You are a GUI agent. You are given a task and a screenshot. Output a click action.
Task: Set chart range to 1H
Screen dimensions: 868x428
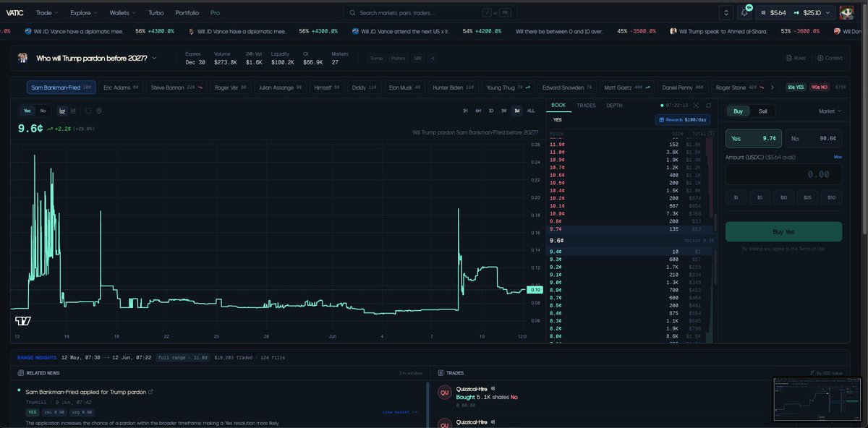click(x=466, y=111)
